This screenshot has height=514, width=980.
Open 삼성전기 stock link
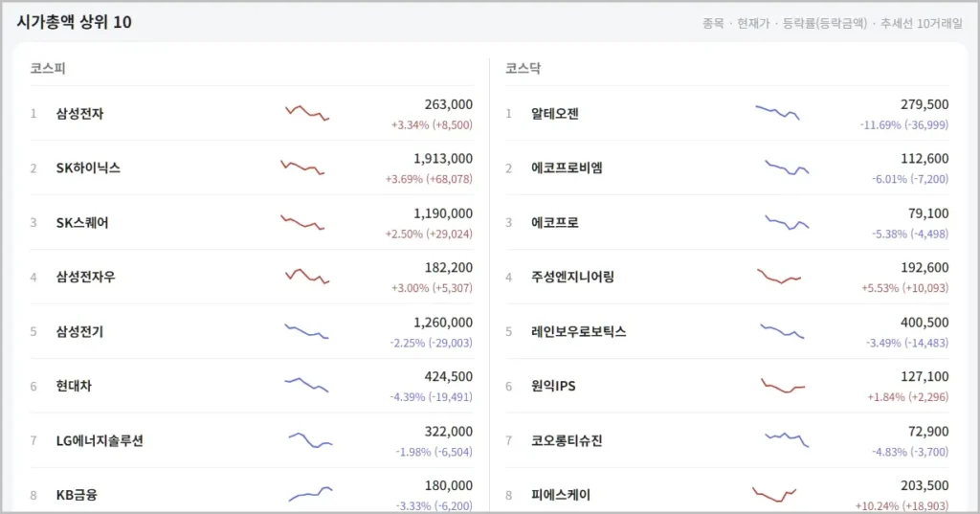pos(79,331)
